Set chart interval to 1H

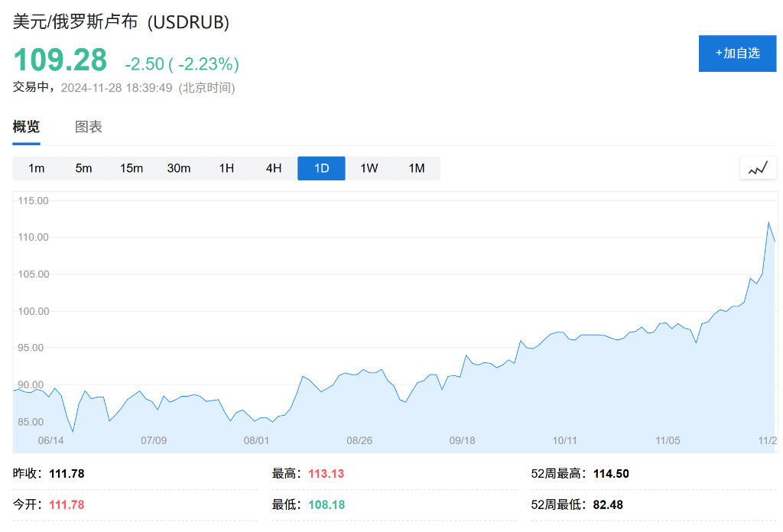226,168
